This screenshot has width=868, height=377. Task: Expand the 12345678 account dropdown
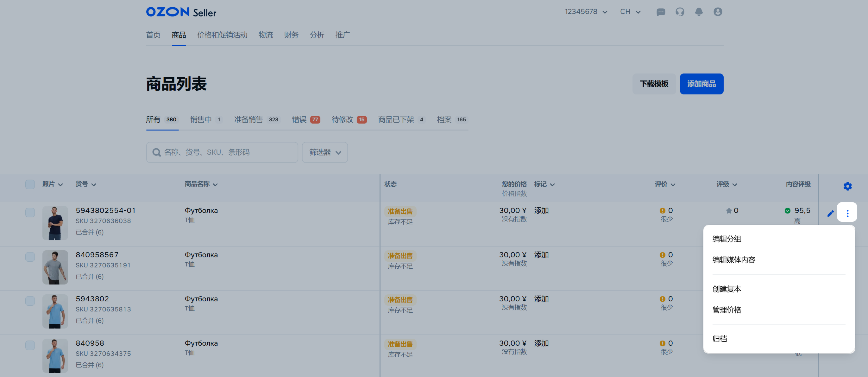click(x=586, y=12)
